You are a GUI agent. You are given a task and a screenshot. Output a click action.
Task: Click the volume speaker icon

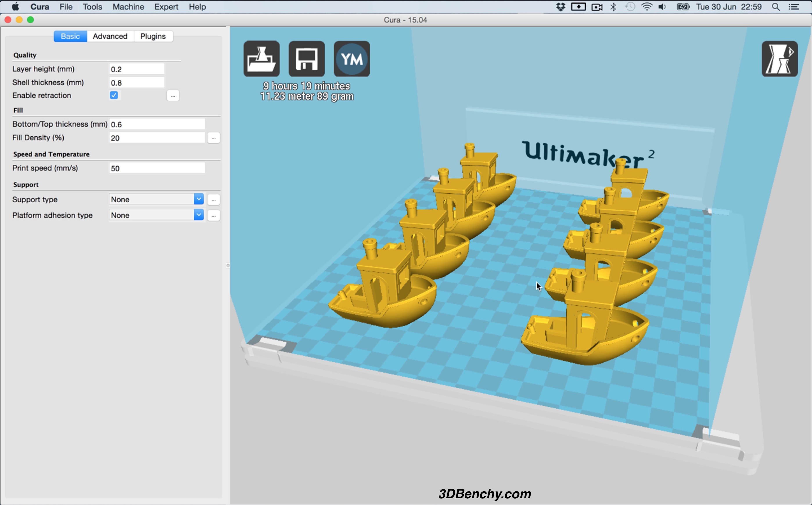662,7
